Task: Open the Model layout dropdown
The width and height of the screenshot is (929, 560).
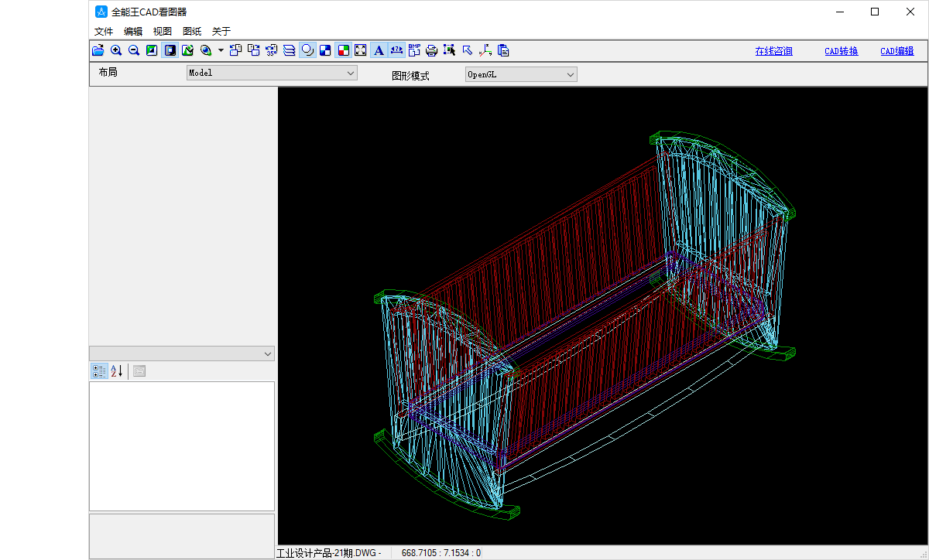Action: tap(272, 73)
